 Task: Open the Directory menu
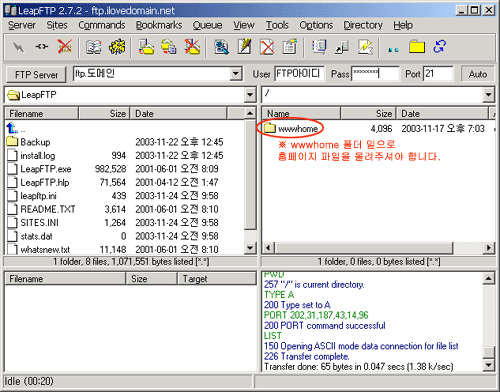click(x=363, y=25)
